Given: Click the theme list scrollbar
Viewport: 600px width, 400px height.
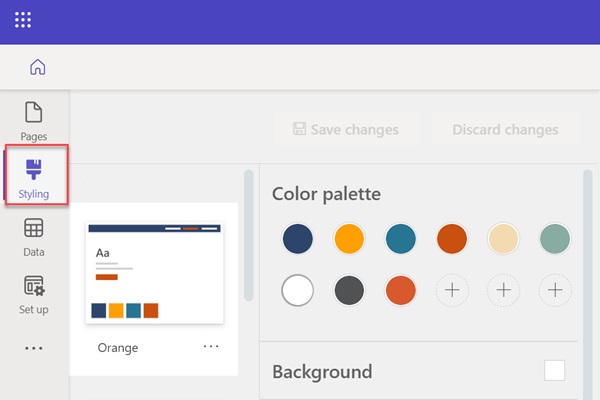Looking at the screenshot, I should click(249, 235).
